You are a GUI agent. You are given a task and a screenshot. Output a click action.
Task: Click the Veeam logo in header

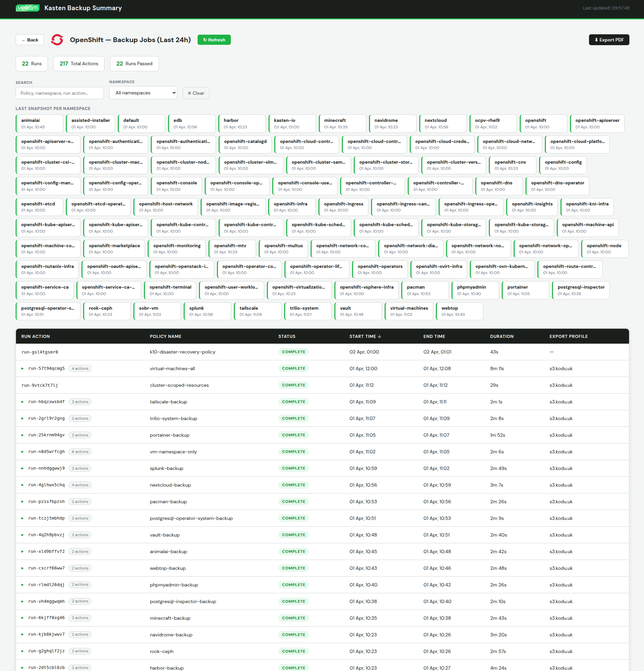click(x=27, y=8)
